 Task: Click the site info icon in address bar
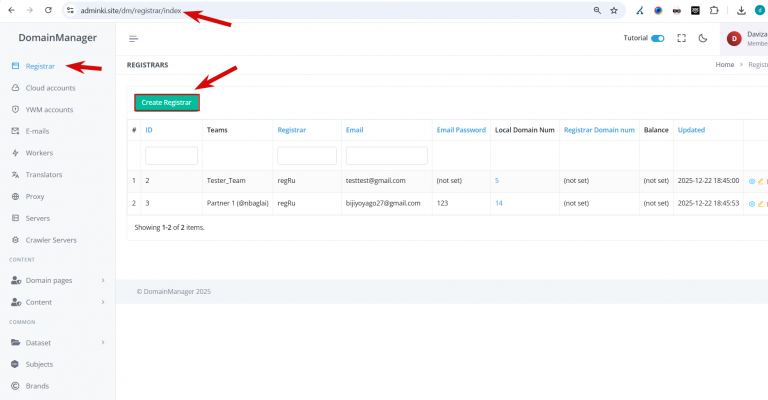[x=71, y=10]
